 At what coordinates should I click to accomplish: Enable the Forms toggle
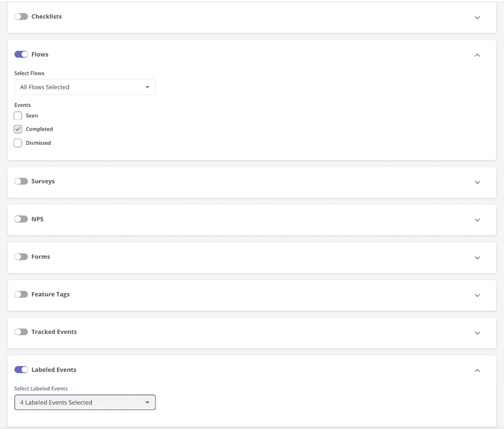click(20, 256)
